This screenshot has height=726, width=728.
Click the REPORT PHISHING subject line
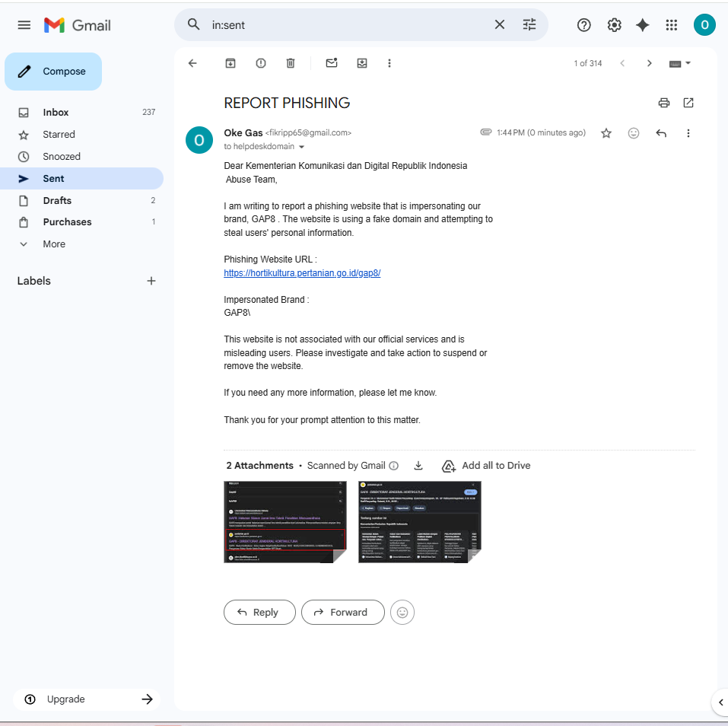[287, 103]
